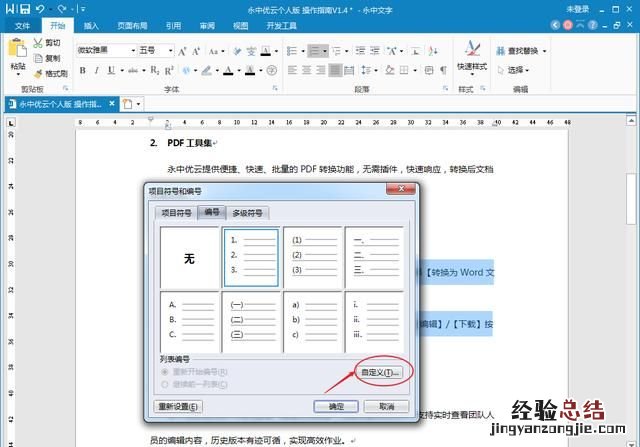Select the a) b) c) numbering style
The height and width of the screenshot is (447, 640).
coord(313,322)
